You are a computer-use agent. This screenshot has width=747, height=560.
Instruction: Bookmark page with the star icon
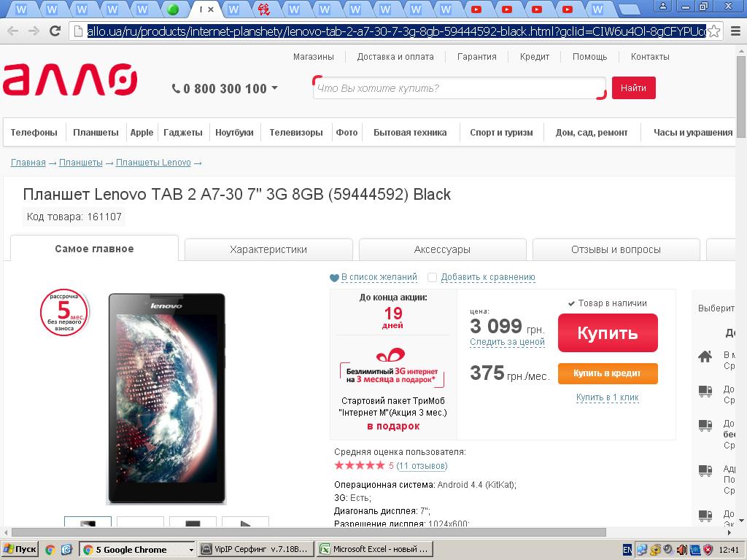713,31
